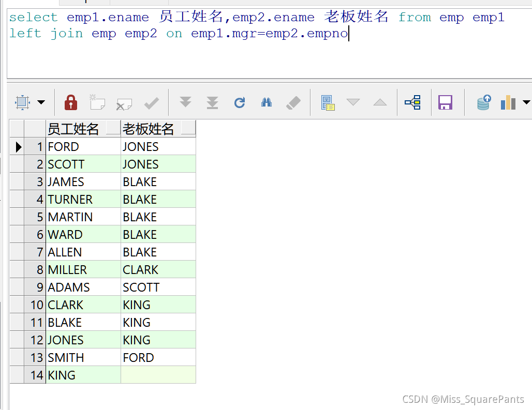
Task: Select the MILLER cell in row 8
Action: pyautogui.click(x=83, y=270)
